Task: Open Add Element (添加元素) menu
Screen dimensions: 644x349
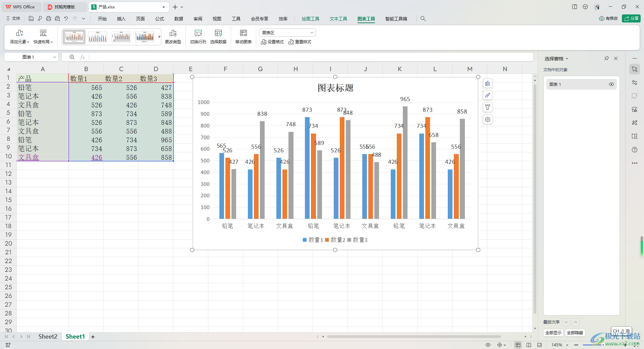Action: point(19,37)
